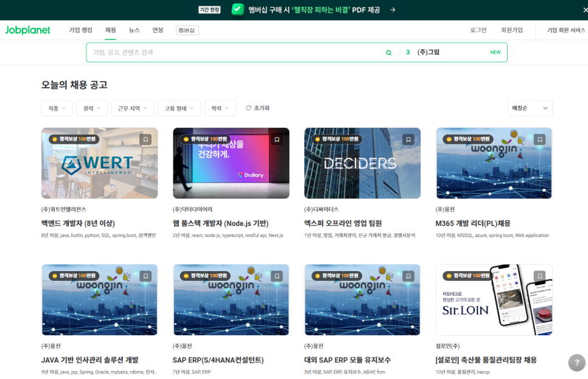Open the 뉴스 menu item

point(135,30)
